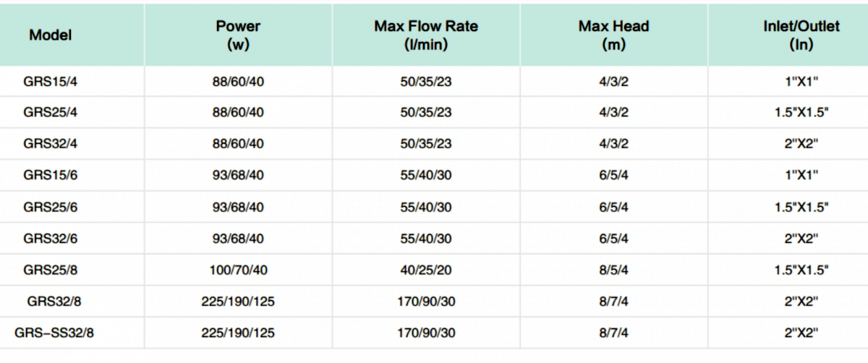Click the Inlet/Outlet (In) column header
The height and width of the screenshot is (363, 868).
click(x=801, y=35)
